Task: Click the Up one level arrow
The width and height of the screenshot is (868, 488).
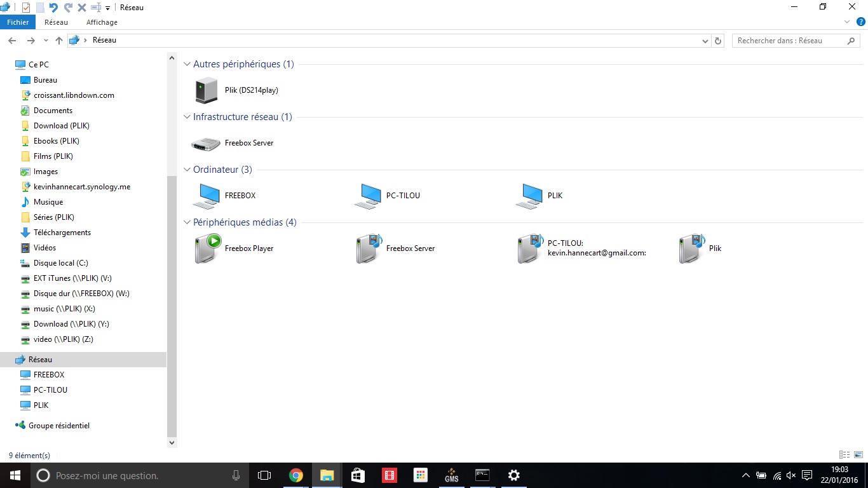Action: click(59, 41)
